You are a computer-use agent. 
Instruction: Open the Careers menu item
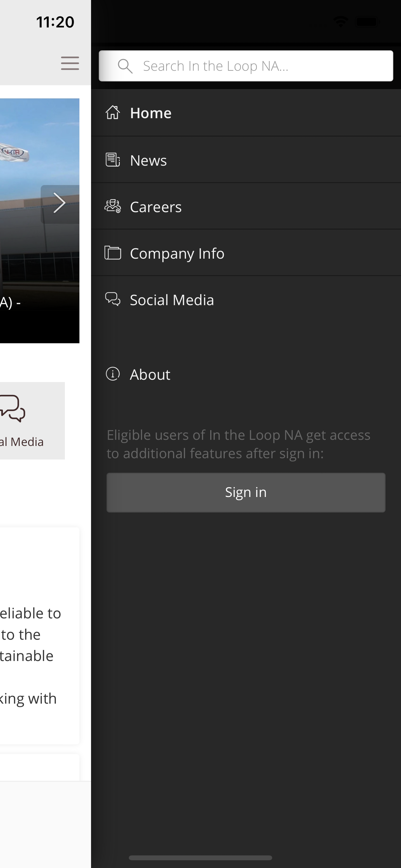(x=246, y=206)
